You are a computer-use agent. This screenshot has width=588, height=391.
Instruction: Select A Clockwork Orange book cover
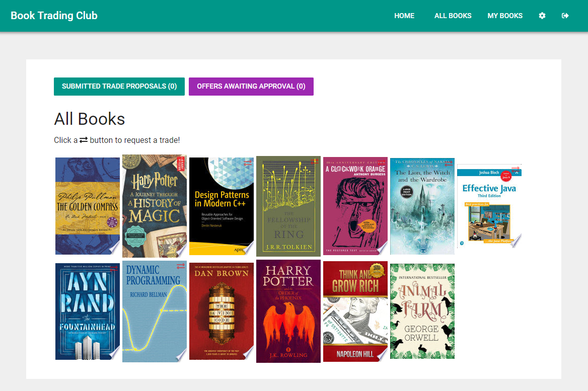(x=355, y=206)
